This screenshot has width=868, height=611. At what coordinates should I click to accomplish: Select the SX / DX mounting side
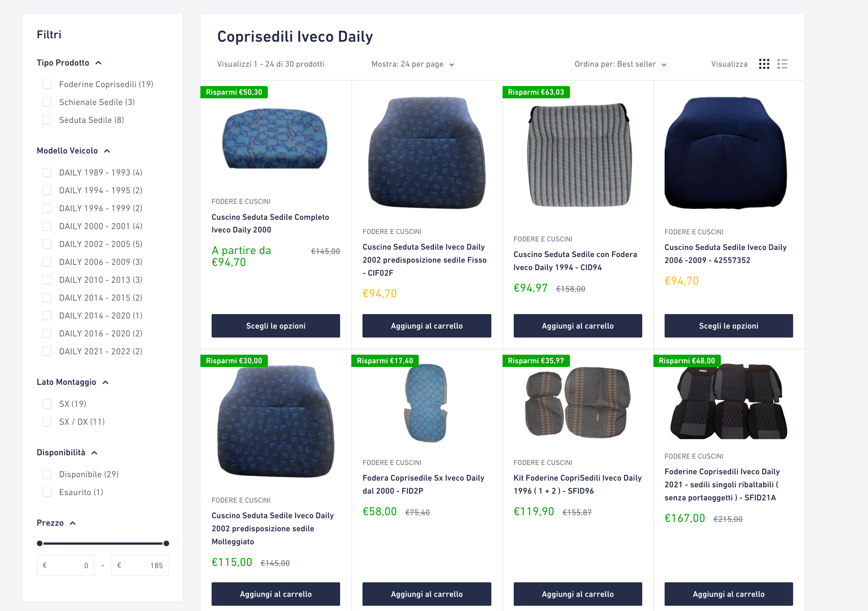(47, 422)
